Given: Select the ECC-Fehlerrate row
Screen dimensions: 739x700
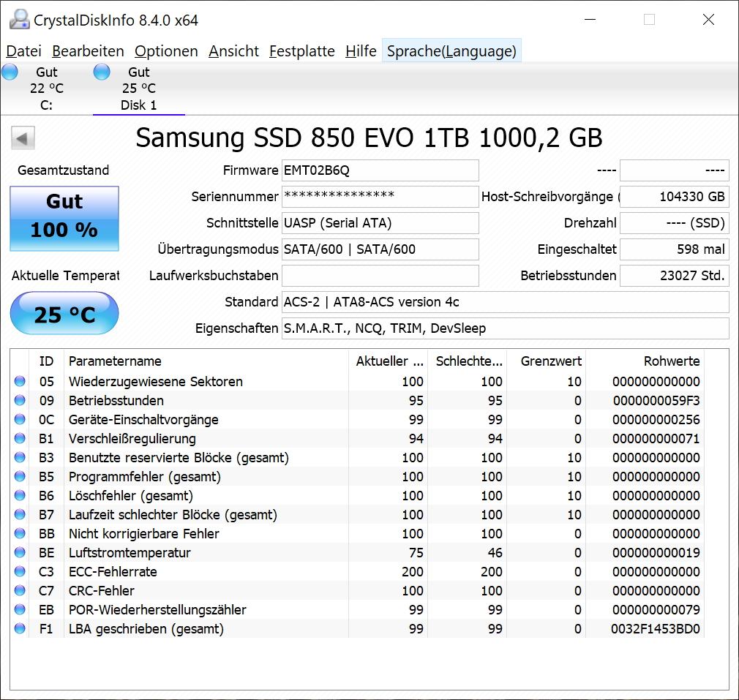Looking at the screenshot, I should click(x=113, y=571).
